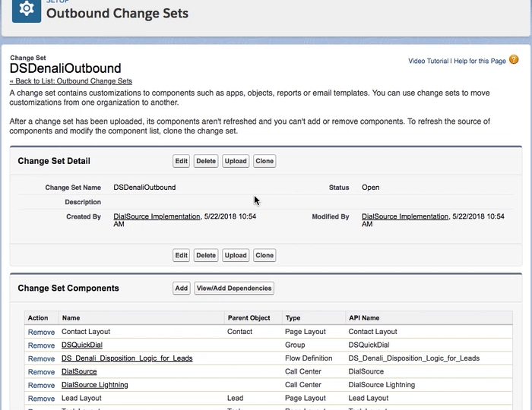Open the Video Tutorial link
Viewport: 532px width, 410px height.
pos(428,61)
